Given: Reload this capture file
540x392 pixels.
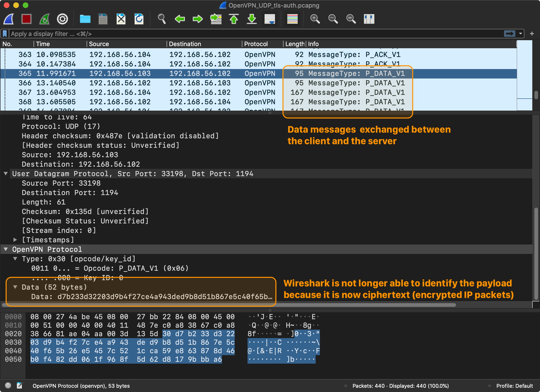Looking at the screenshot, I should tap(139, 19).
